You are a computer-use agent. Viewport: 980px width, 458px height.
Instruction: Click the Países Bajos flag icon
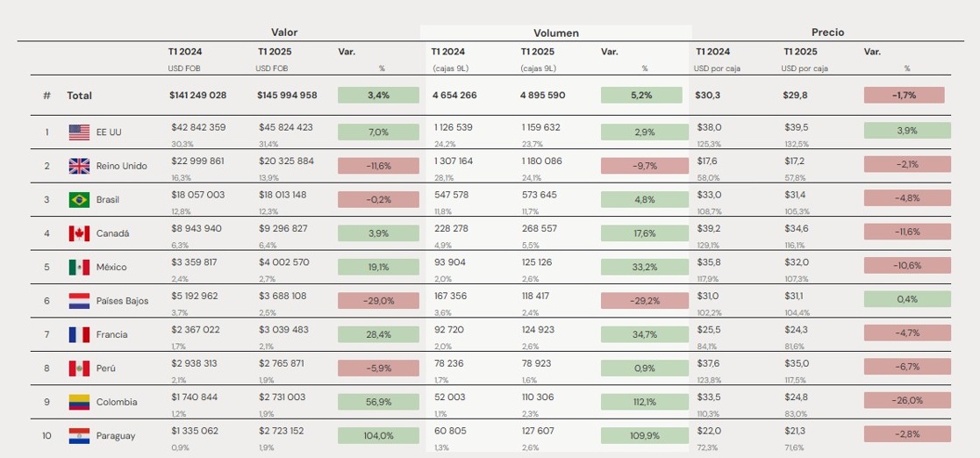[x=79, y=301]
